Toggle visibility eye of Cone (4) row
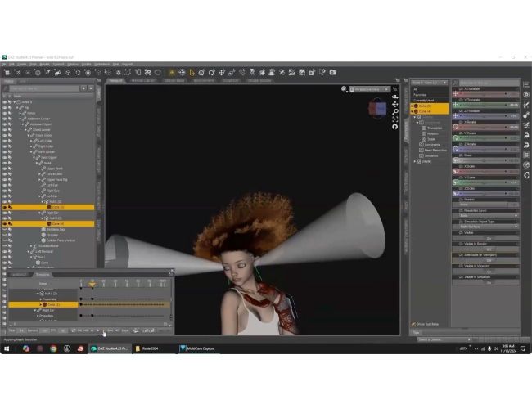Viewport: 532px width, 409px height. 4,223
